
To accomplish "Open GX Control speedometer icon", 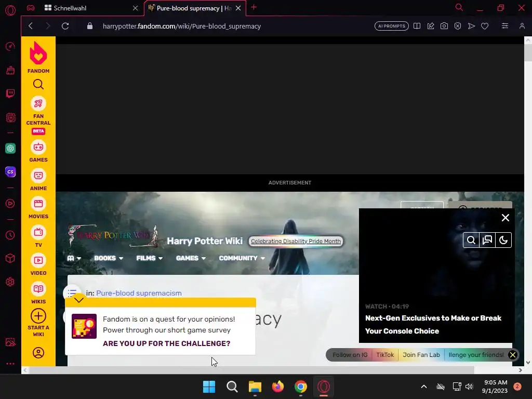I will click(x=10, y=46).
